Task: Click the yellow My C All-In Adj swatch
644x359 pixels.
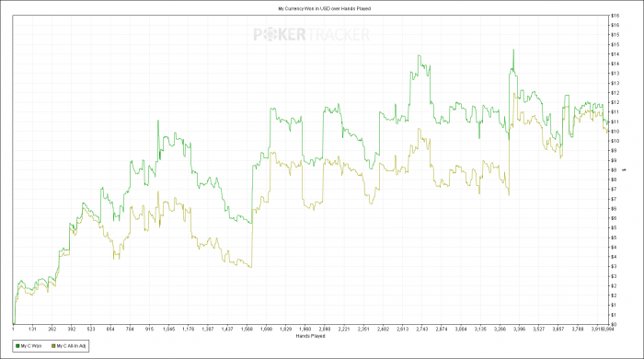Action: [53, 346]
